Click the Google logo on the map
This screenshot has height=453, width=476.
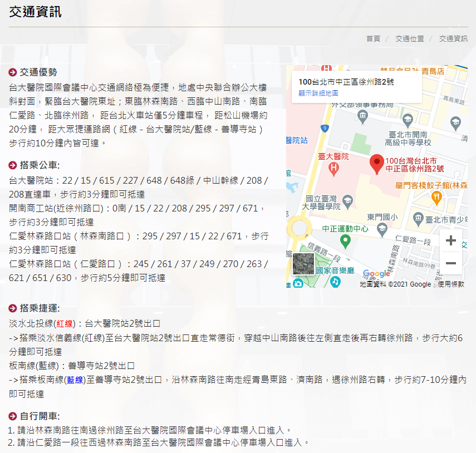pyautogui.click(x=376, y=274)
